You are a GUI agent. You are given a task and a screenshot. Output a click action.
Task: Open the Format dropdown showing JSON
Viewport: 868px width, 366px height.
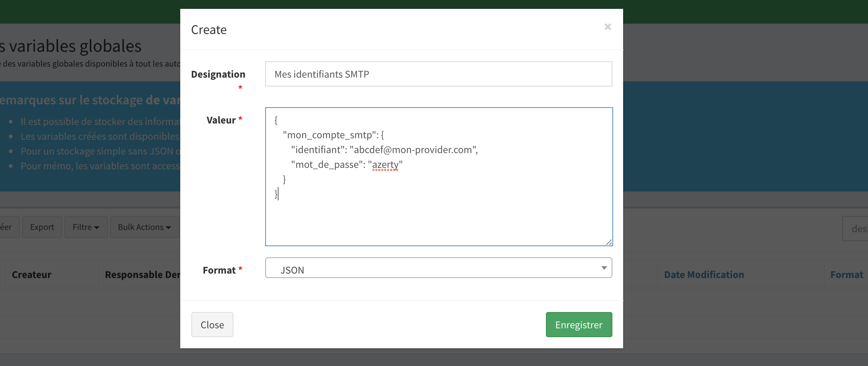click(438, 268)
